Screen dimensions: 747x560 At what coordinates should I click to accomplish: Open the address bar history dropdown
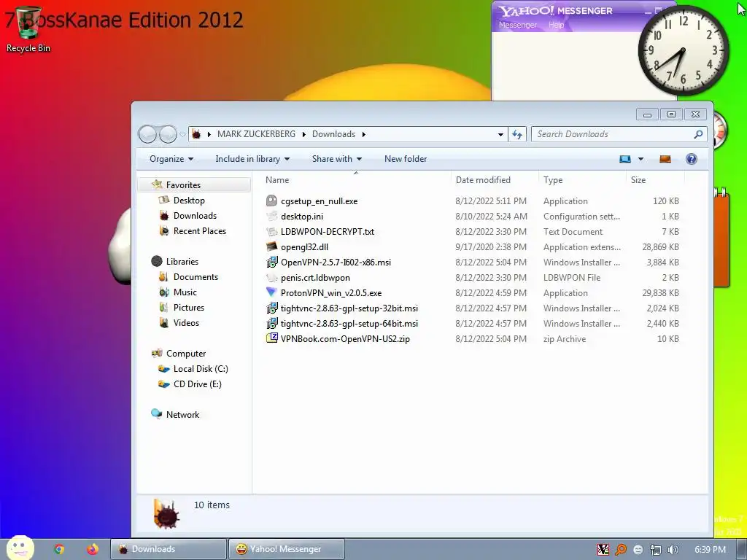point(500,134)
